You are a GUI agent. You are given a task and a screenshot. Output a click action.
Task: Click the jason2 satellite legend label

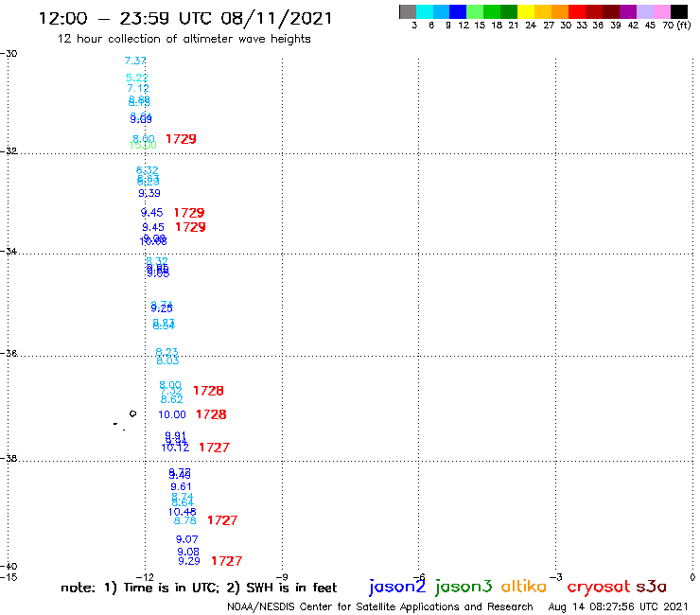click(397, 587)
